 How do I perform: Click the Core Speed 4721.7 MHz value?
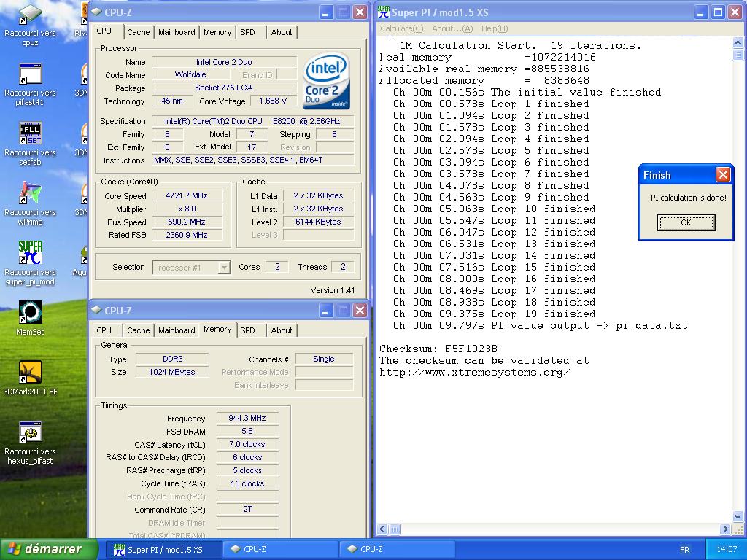[x=187, y=195]
